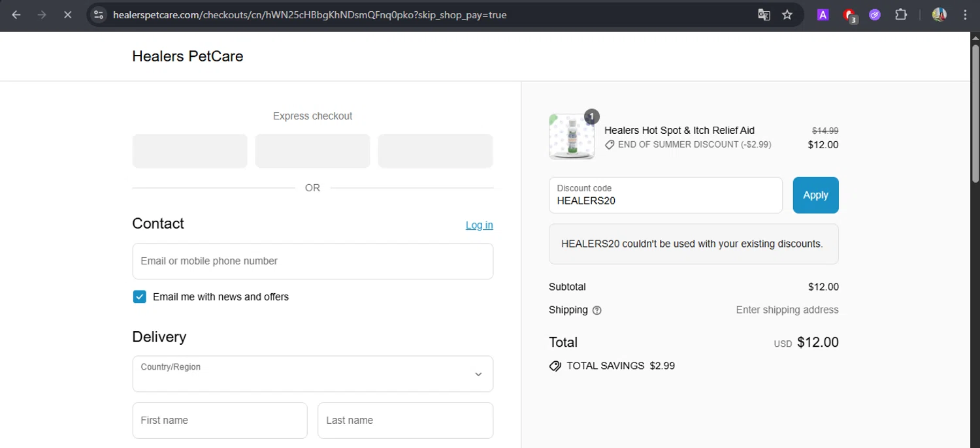The image size is (980, 448).
Task: Click the browser back arrow
Action: point(16,14)
